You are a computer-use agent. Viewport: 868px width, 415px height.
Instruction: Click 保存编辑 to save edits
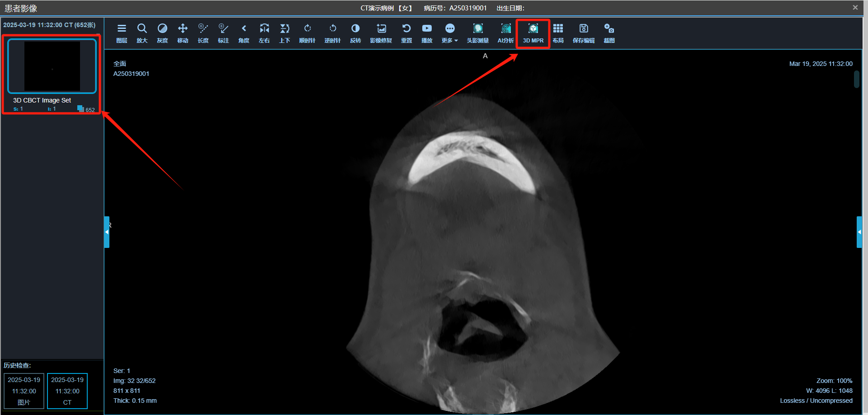click(583, 33)
